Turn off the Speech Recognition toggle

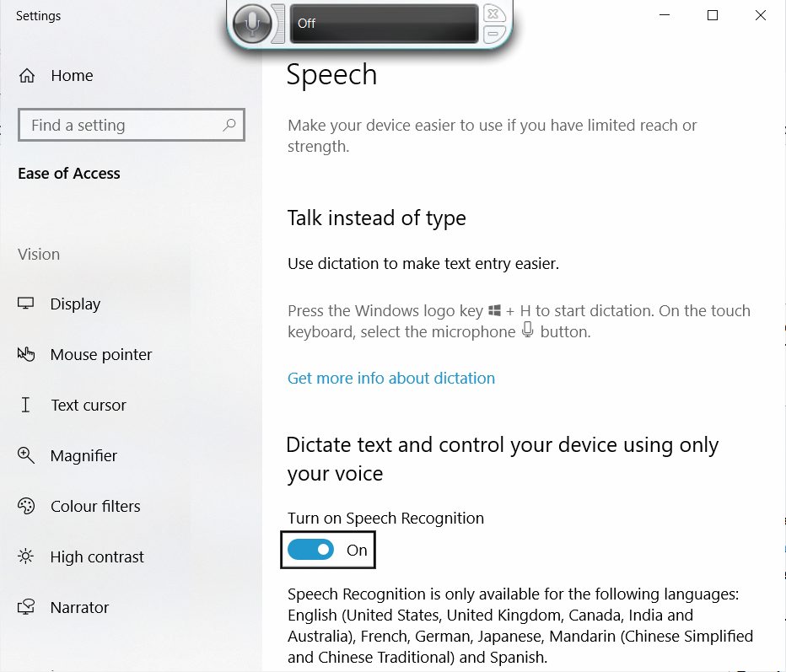tap(311, 550)
